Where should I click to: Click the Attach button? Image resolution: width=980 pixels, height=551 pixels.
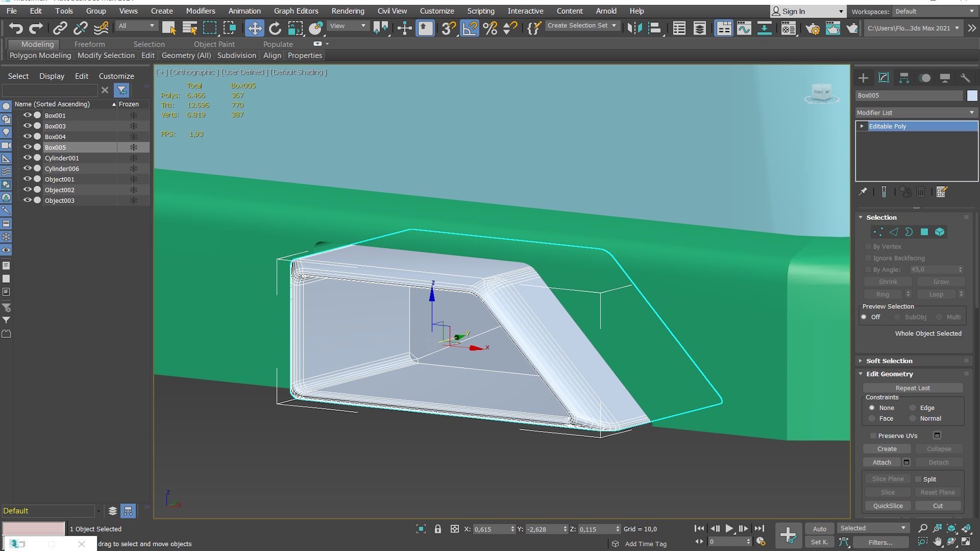coord(881,462)
